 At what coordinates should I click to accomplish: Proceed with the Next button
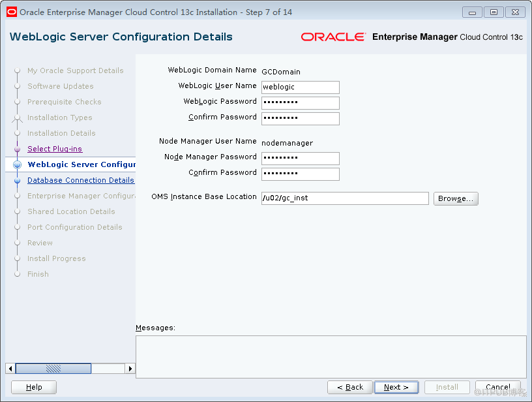pyautogui.click(x=396, y=387)
